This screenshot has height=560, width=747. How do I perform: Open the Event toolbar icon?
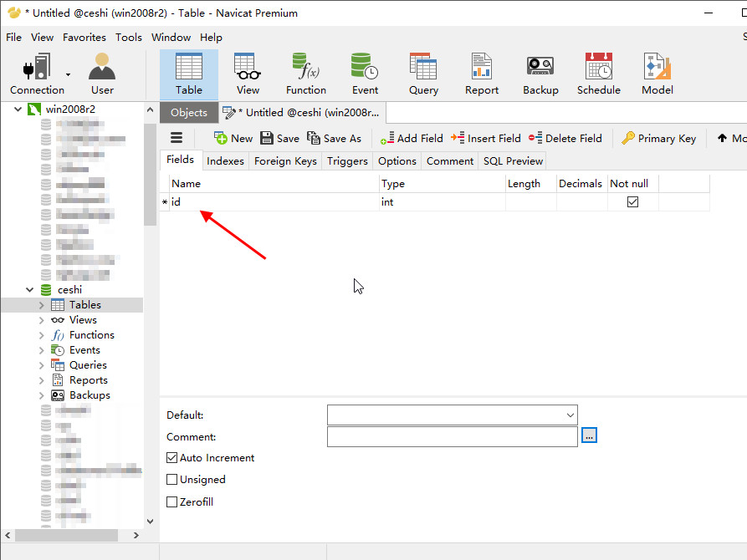[x=365, y=74]
